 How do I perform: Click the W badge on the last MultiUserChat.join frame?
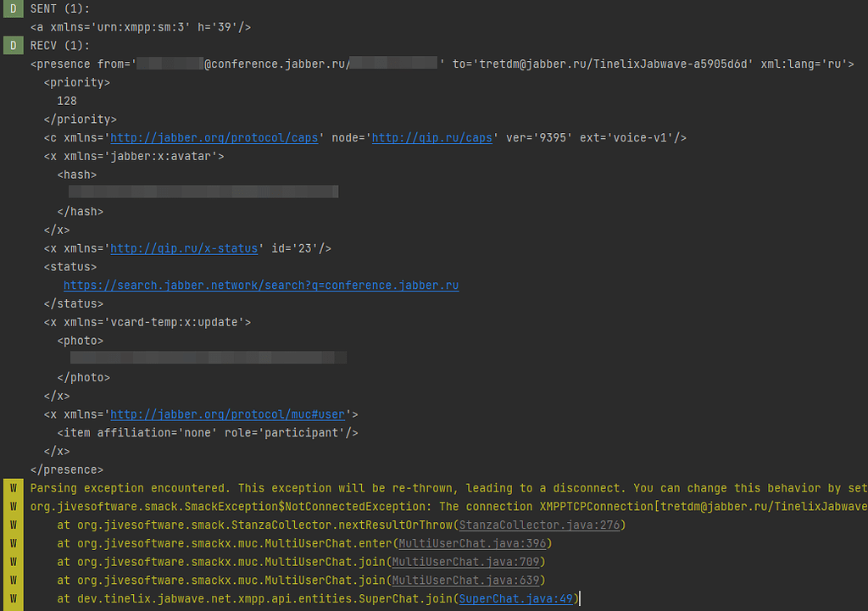[x=12, y=580]
